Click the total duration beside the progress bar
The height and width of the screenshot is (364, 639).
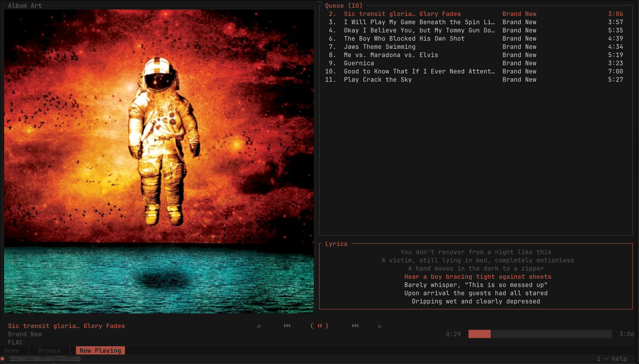627,334
